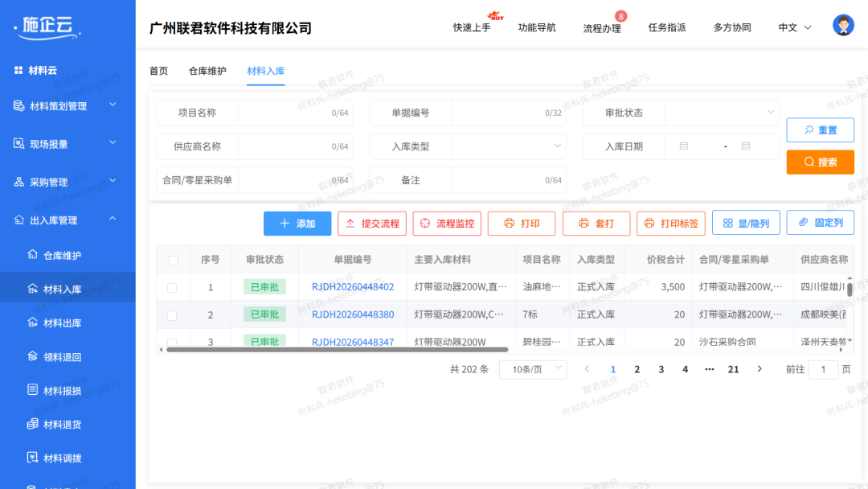The height and width of the screenshot is (489, 868).
Task: Collapse the 出入库管理 menu chevron
Action: coord(113,219)
